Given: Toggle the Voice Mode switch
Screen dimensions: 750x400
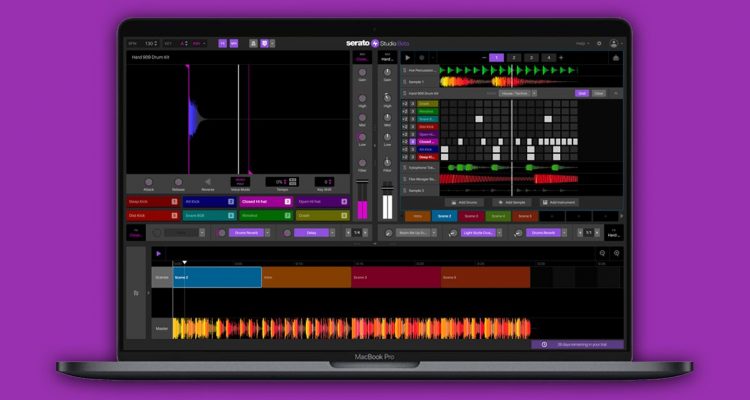Looking at the screenshot, I should pyautogui.click(x=240, y=181).
